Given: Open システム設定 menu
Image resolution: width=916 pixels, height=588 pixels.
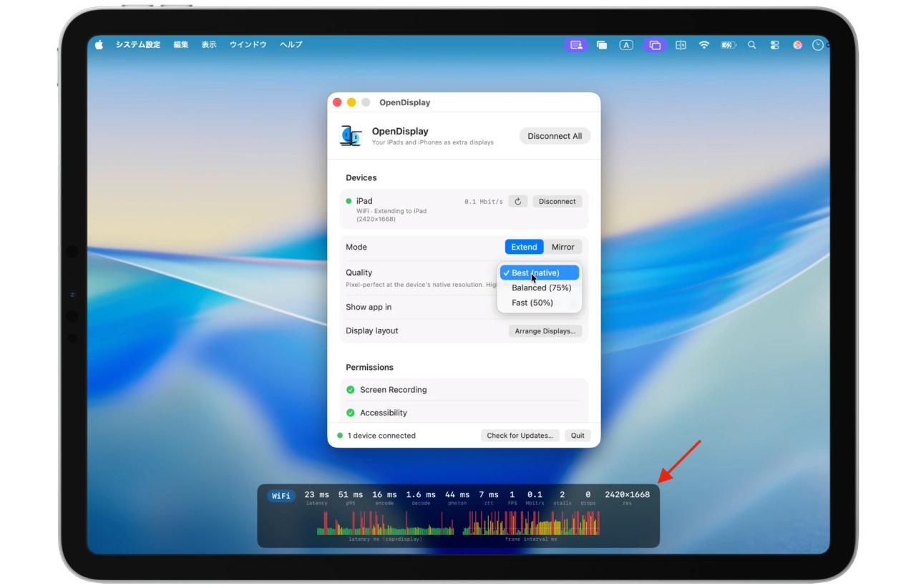Looking at the screenshot, I should click(138, 44).
